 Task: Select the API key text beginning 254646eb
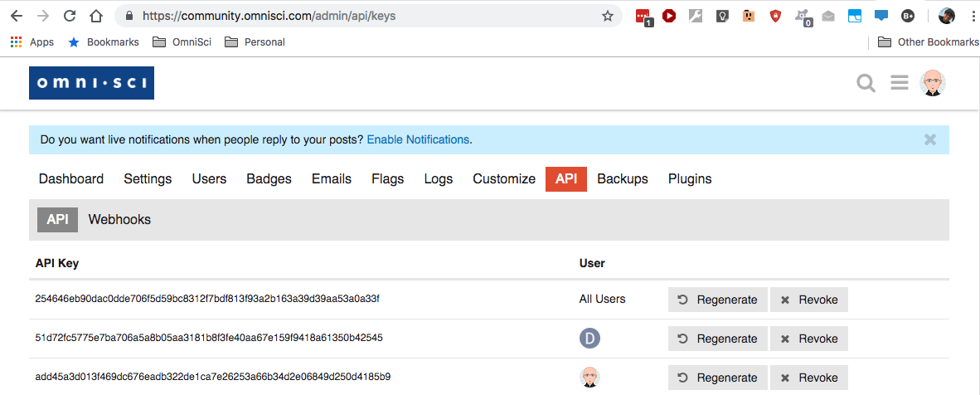(207, 299)
